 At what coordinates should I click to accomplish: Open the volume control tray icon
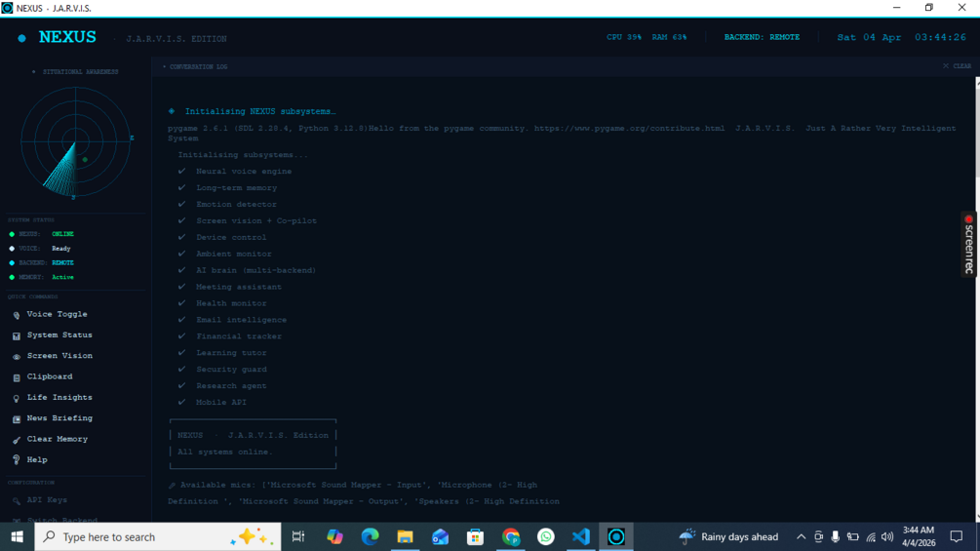(887, 536)
